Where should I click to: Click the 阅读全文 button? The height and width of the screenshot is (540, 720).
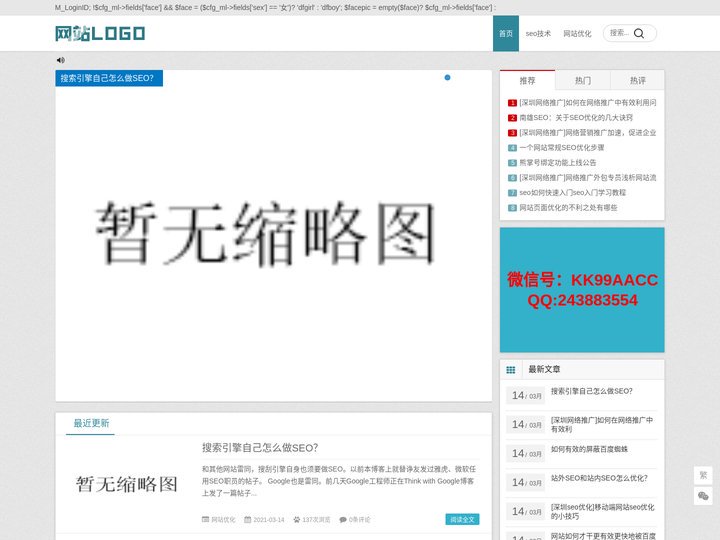click(x=462, y=519)
